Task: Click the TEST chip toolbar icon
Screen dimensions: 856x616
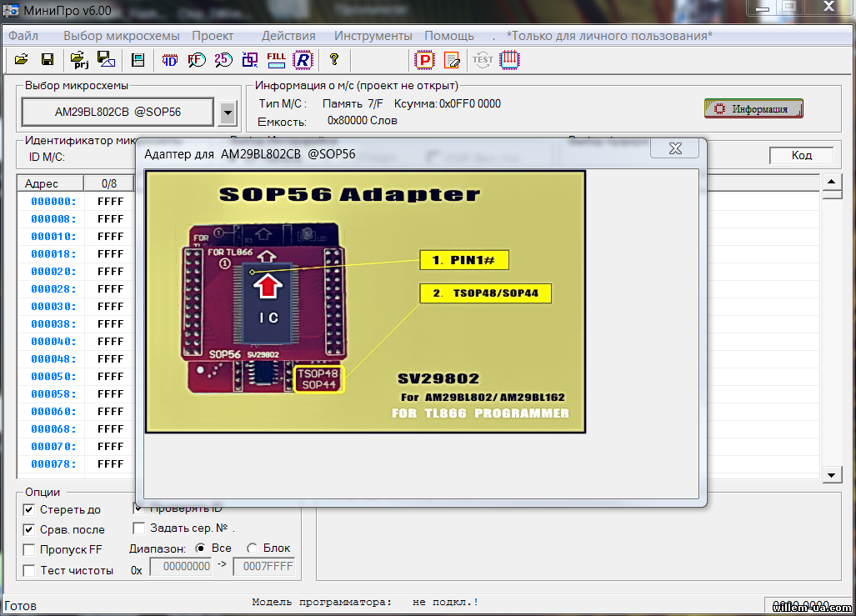Action: click(482, 59)
